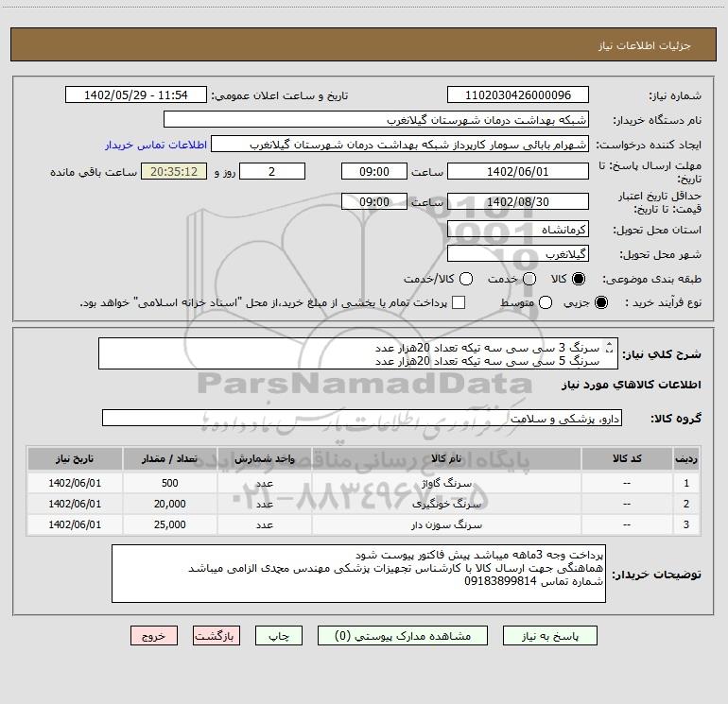Click the unit cell عدد in سرنگ خونگیری row
This screenshot has width=728, height=704.
[265, 504]
